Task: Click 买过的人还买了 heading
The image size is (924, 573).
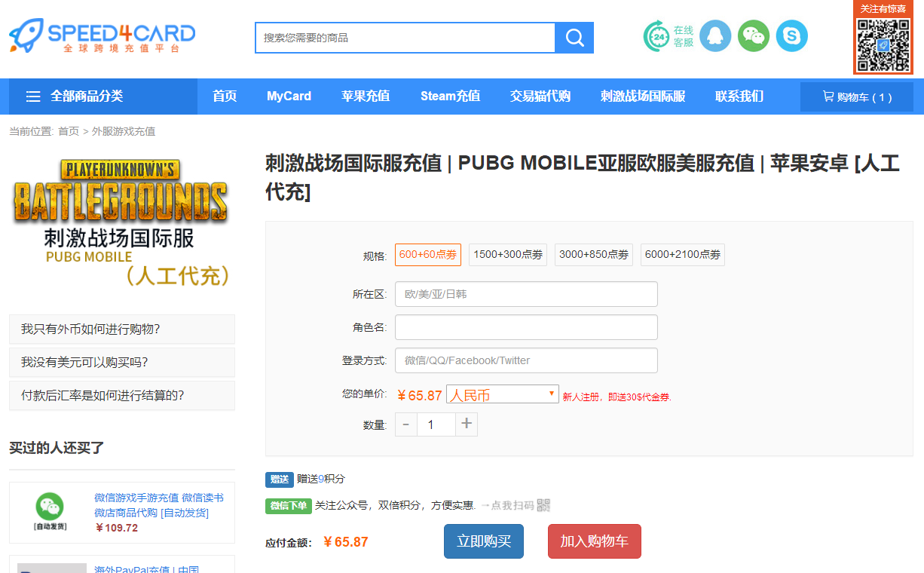Action: [57, 448]
